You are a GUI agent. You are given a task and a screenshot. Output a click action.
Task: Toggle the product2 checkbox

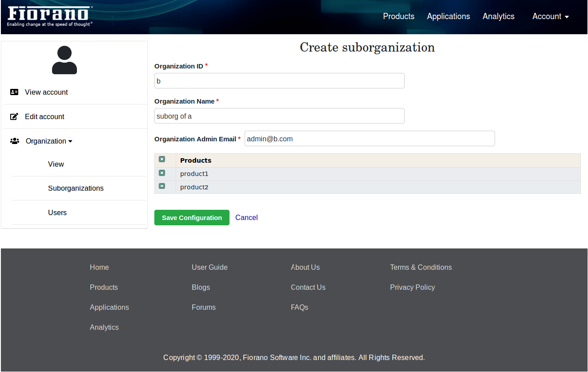[x=162, y=186]
